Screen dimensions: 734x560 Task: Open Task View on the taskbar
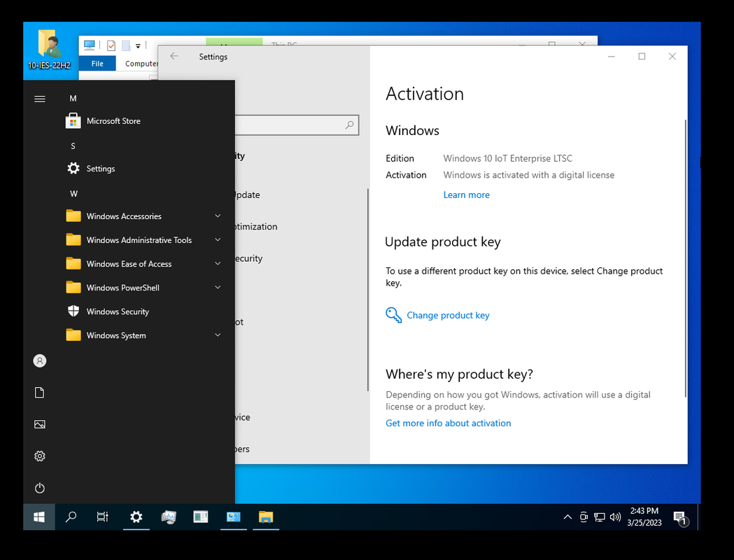[103, 517]
